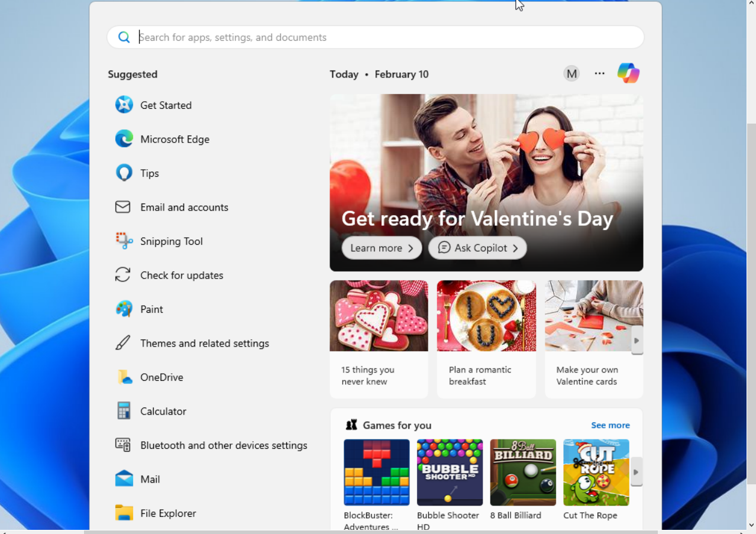Viewport: 756px width, 534px height.
Task: Click the Today February 10 date text
Action: pos(379,74)
